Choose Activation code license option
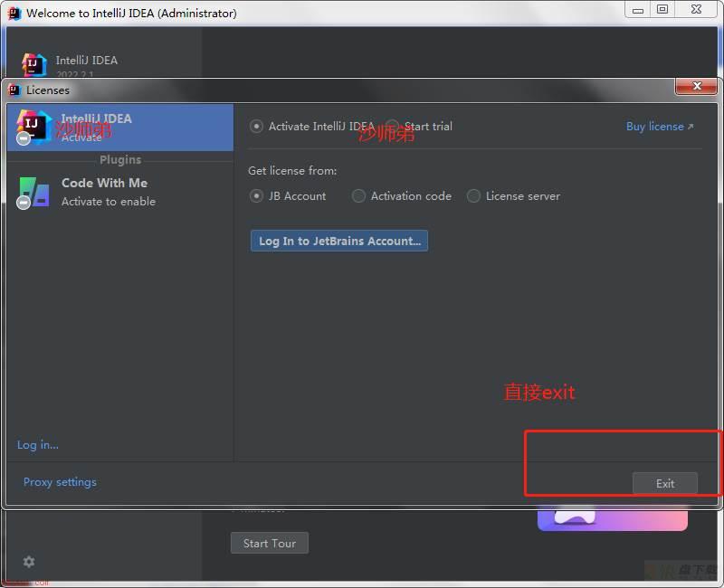 coord(358,196)
